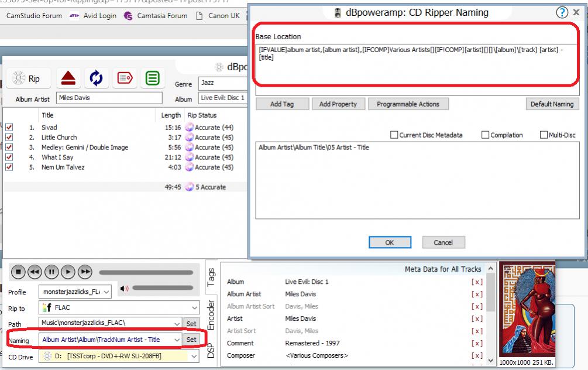Viewport: 588px width, 370px height.
Task: Open the Rip to FLAC format dropdown
Action: tap(119, 308)
